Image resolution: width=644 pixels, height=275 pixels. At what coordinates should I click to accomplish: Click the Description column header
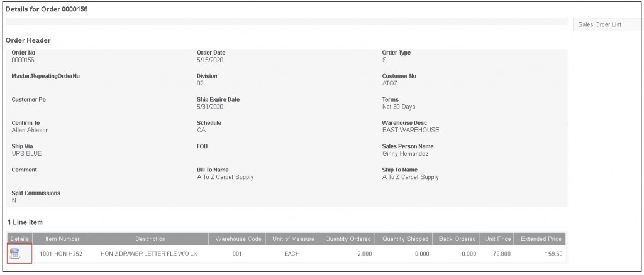click(x=150, y=239)
